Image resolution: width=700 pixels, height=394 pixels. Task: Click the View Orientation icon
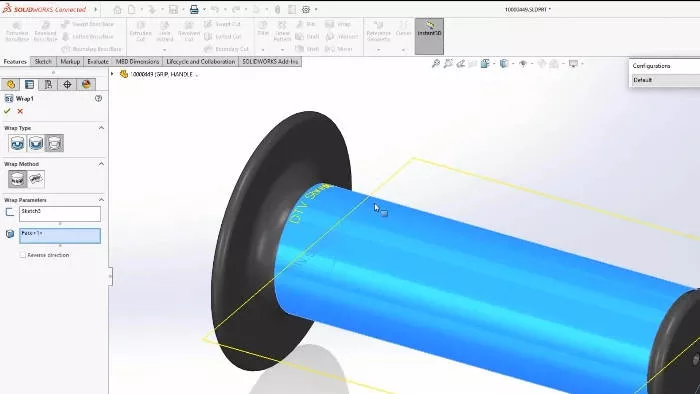tap(485, 64)
